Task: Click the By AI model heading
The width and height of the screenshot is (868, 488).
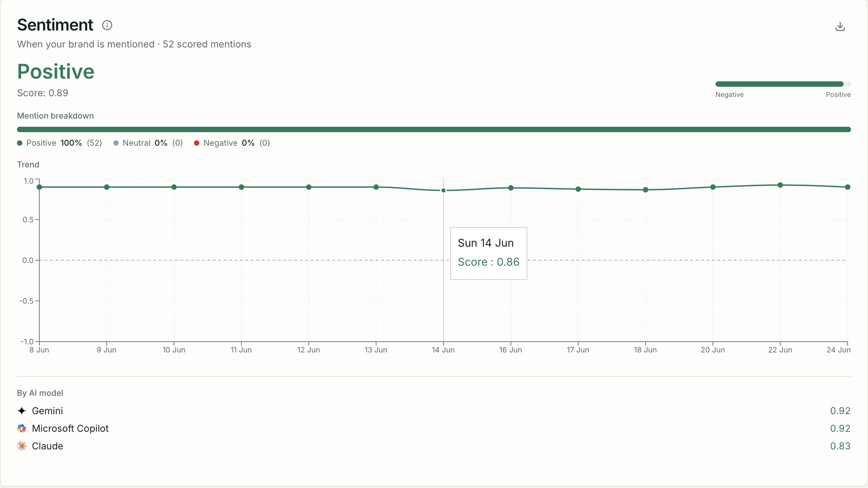Action: click(40, 393)
